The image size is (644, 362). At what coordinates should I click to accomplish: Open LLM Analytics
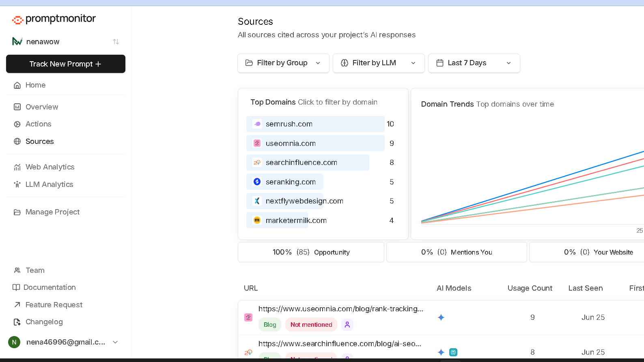(49, 184)
